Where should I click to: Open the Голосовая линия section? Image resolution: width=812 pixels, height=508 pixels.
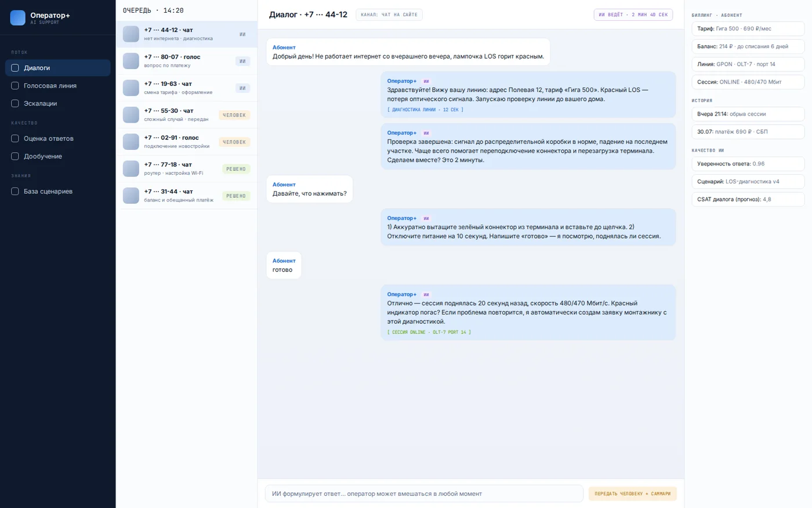coord(58,86)
